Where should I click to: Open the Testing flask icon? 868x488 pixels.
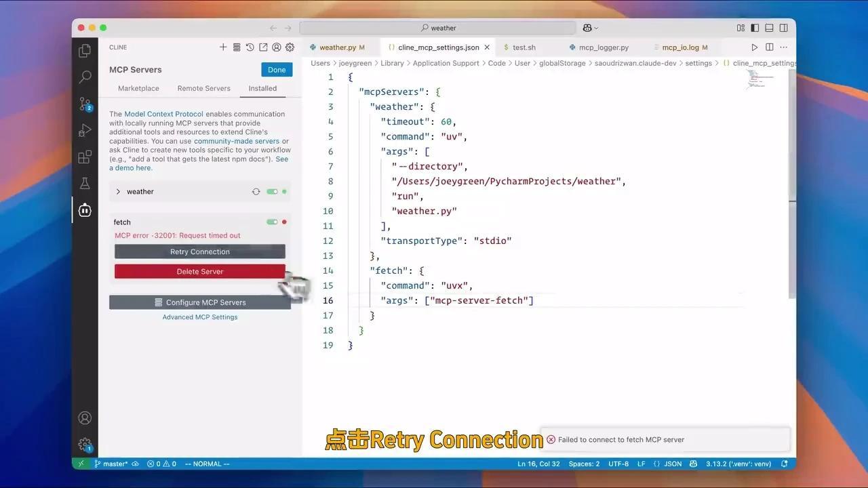85,184
